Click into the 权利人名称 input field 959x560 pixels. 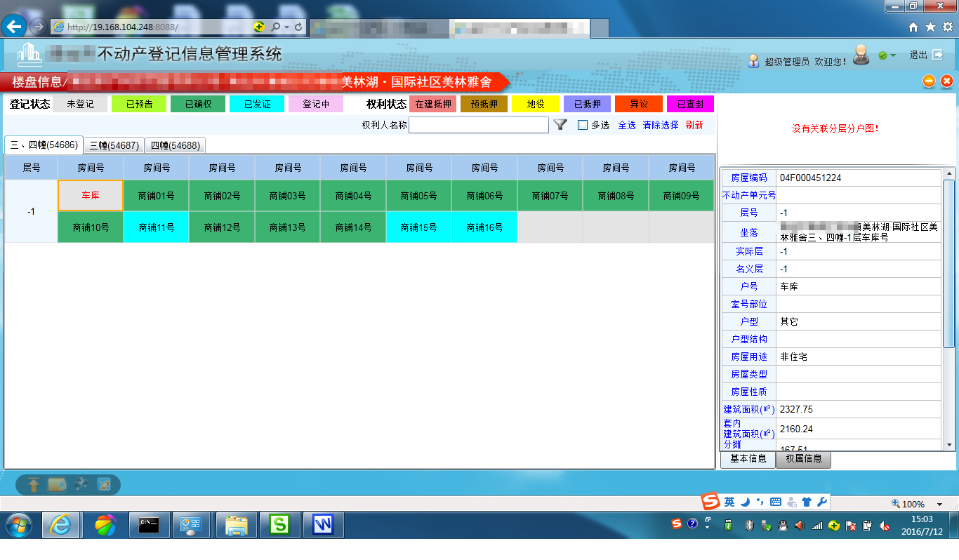coord(479,125)
